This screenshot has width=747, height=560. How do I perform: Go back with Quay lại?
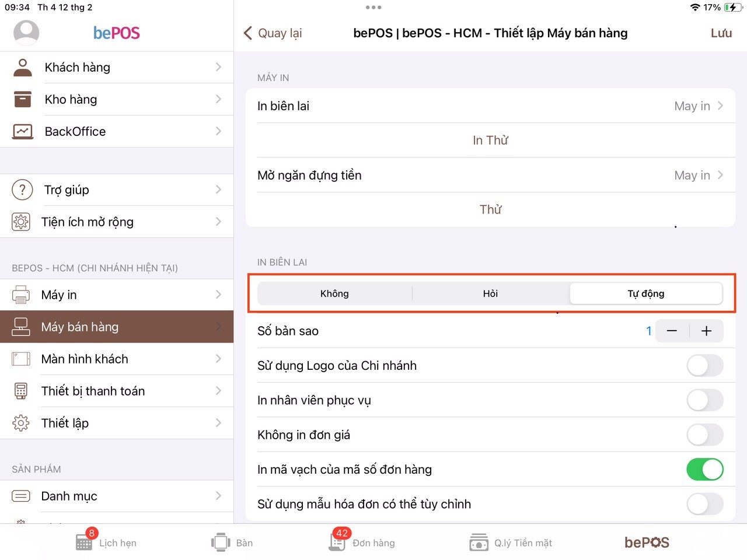273,33
